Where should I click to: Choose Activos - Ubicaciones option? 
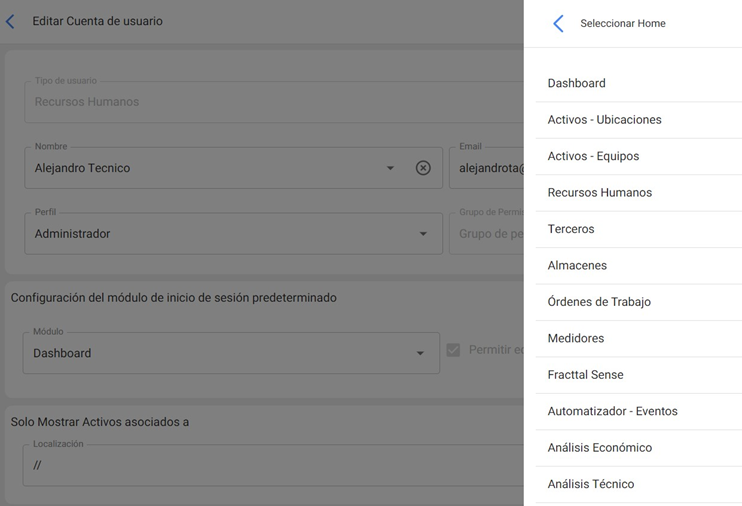(x=604, y=120)
